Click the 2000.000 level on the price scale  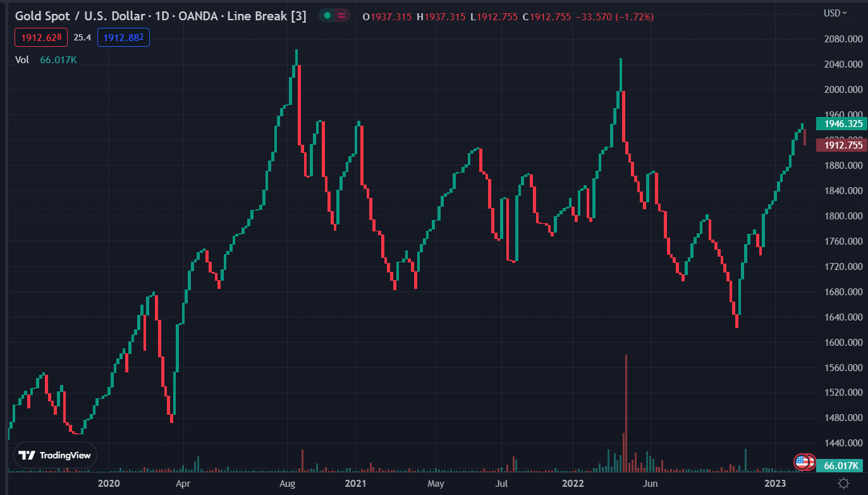pos(843,90)
